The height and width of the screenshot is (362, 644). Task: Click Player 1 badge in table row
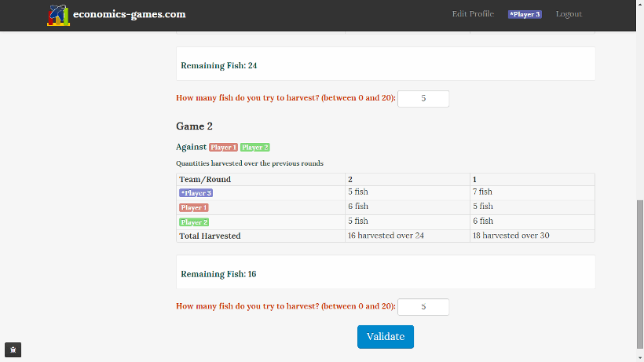tap(194, 207)
